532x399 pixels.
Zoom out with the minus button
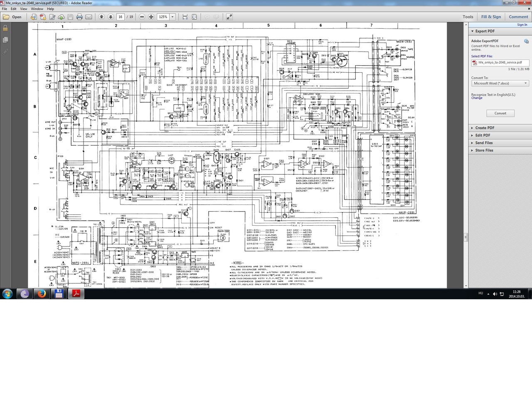pyautogui.click(x=142, y=17)
